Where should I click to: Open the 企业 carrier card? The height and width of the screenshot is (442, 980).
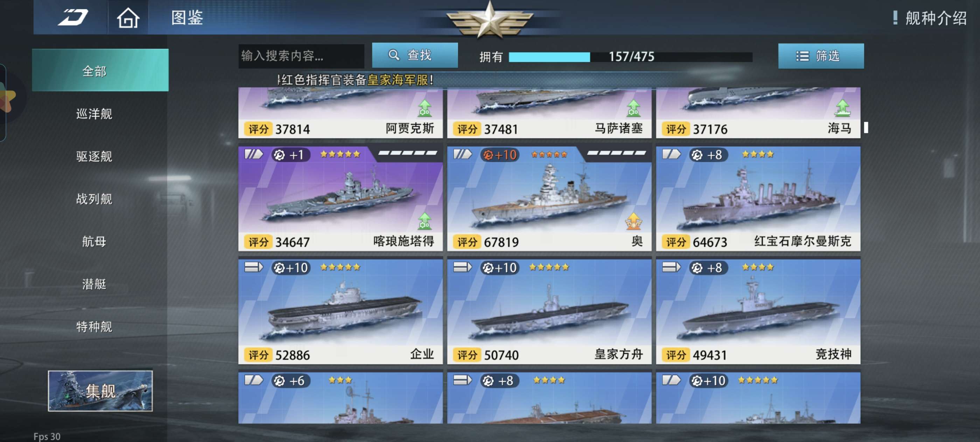pyautogui.click(x=340, y=311)
